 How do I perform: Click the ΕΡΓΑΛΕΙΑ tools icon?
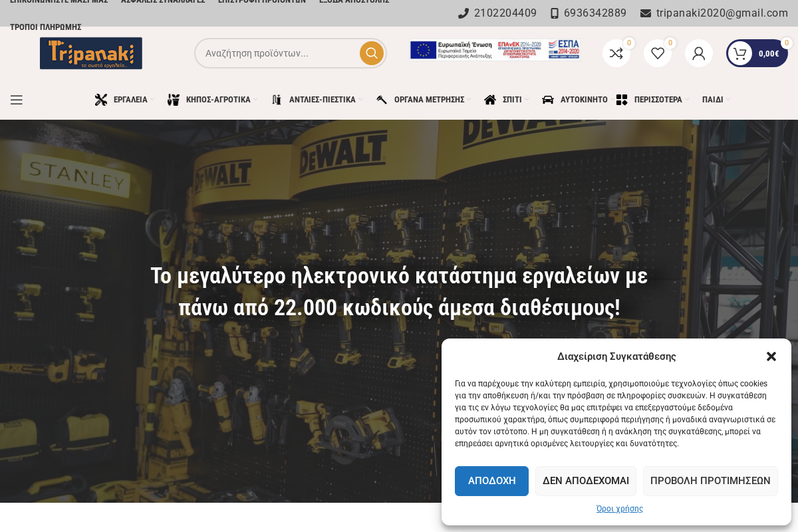101,100
